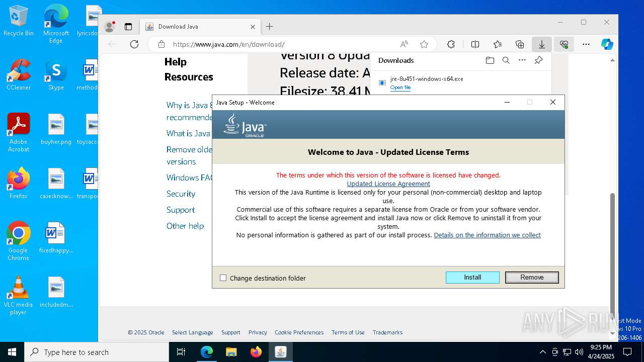The height and width of the screenshot is (362, 644).
Task: Check the Change destination folder checkbox
Action: pyautogui.click(x=223, y=278)
